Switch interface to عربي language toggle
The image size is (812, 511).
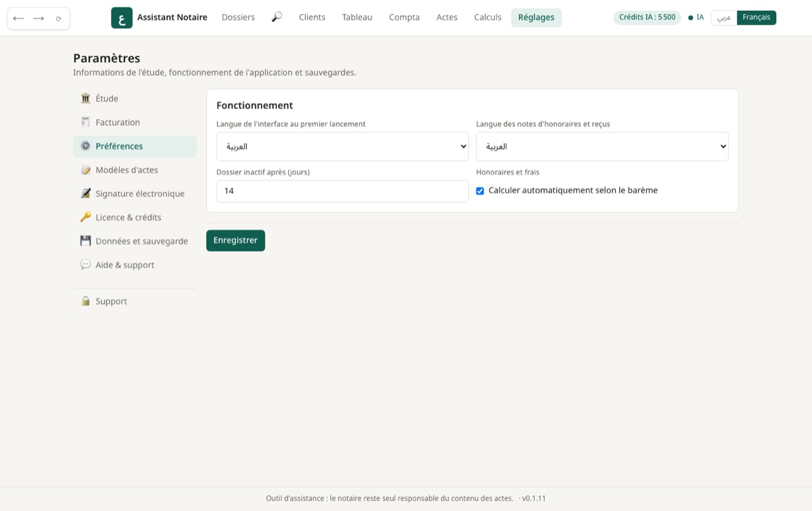point(724,18)
